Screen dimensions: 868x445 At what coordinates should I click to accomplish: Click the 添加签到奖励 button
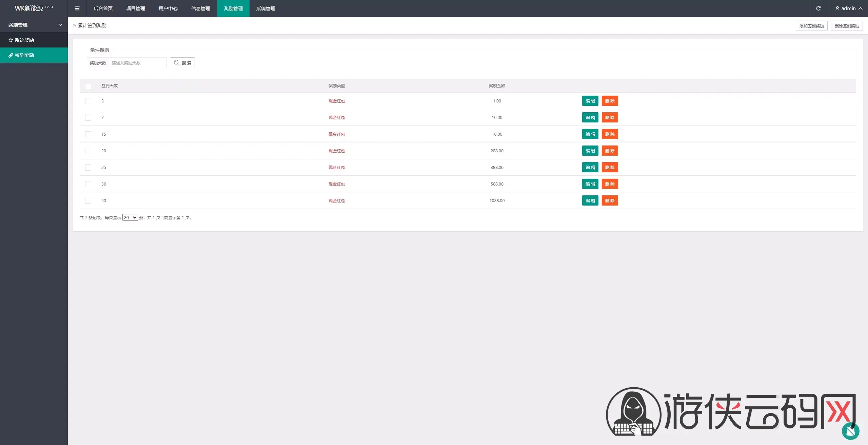[x=812, y=26]
